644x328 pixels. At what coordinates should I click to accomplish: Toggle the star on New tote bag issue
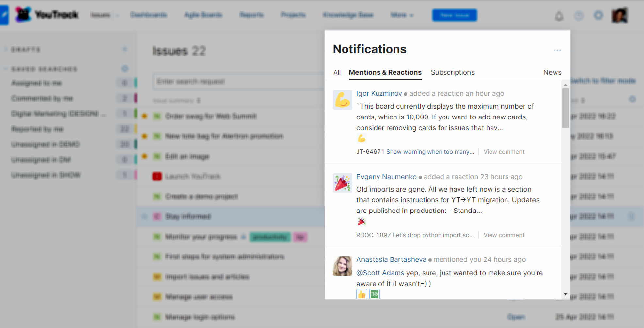point(145,136)
